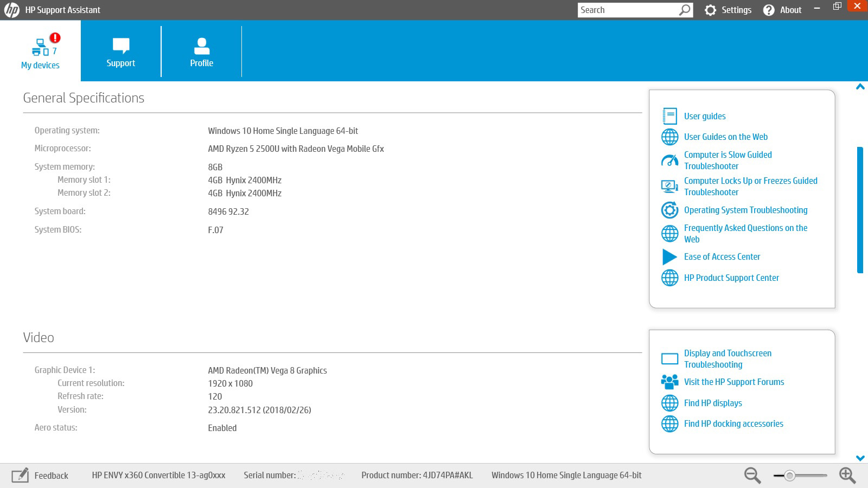868x488 pixels.
Task: Click globe icon beside User Guides on the Web
Action: tap(669, 137)
